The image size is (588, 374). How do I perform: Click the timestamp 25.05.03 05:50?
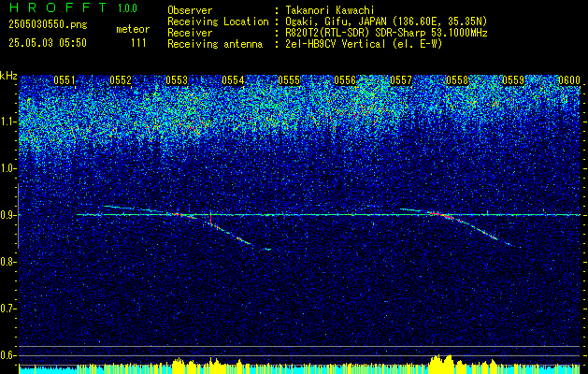48,43
